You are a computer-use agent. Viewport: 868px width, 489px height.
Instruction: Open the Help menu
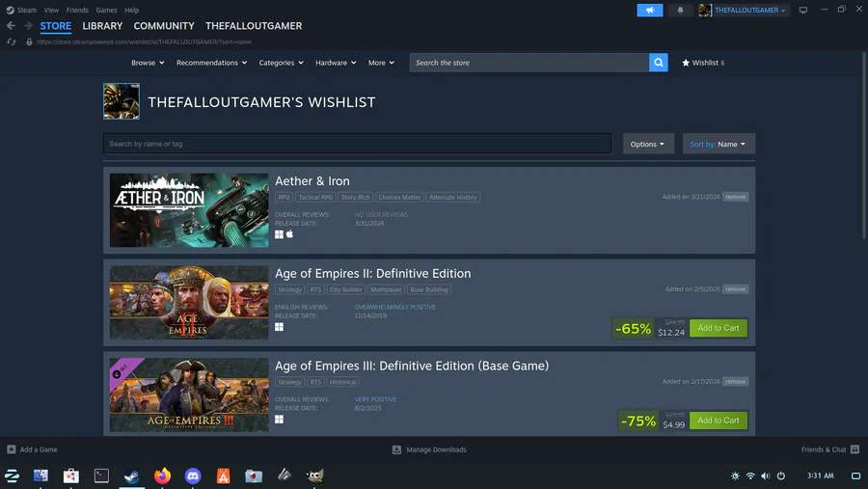coord(132,10)
